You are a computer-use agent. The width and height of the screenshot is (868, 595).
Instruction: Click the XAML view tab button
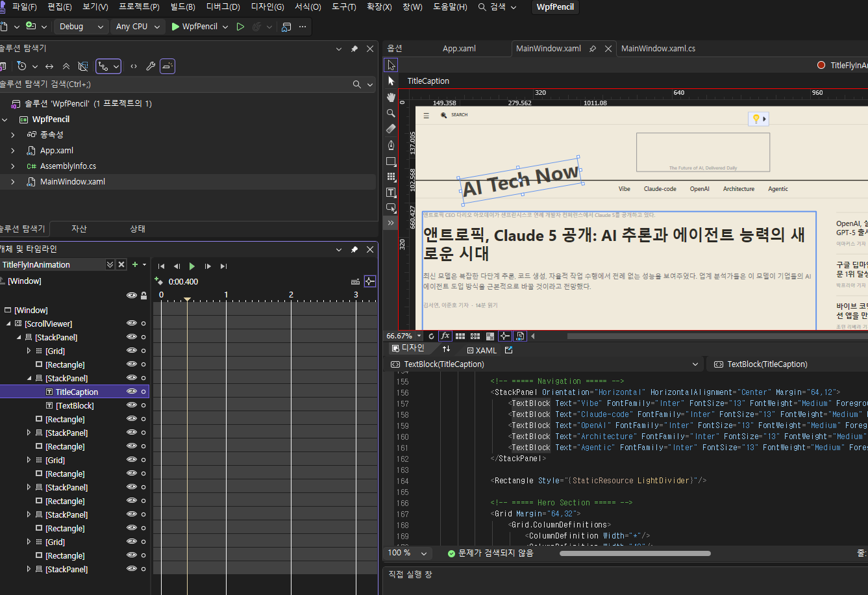click(x=482, y=350)
